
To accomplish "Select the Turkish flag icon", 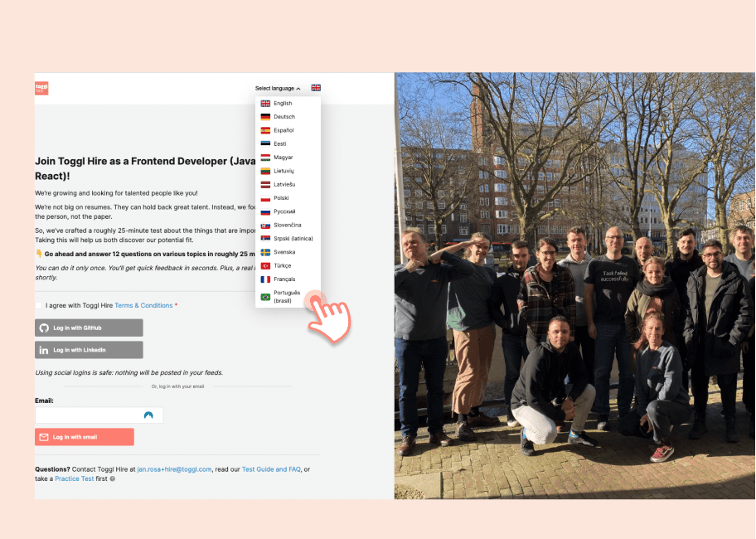I will click(x=265, y=265).
